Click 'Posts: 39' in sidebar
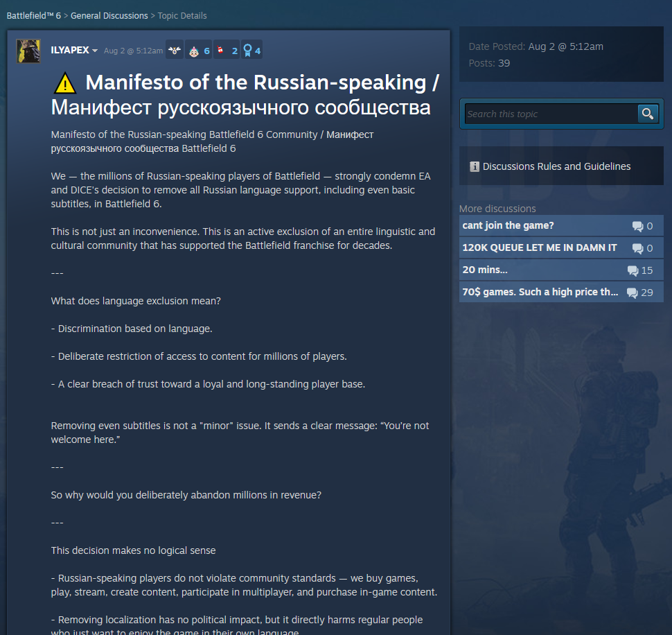 pos(489,63)
